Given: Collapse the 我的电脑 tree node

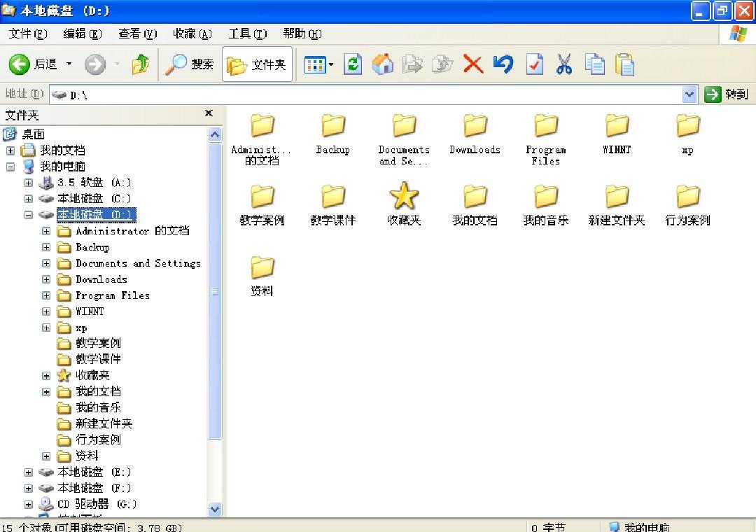Looking at the screenshot, I should [10, 167].
